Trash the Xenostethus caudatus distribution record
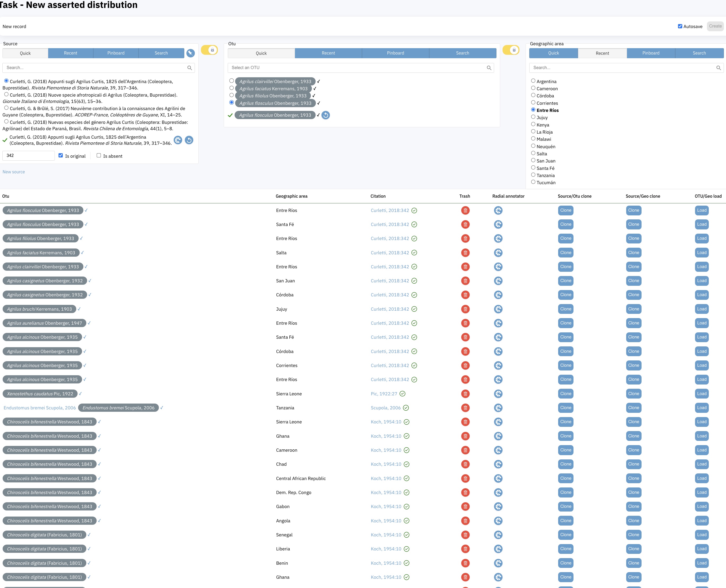Image resolution: width=726 pixels, height=588 pixels. click(x=465, y=393)
